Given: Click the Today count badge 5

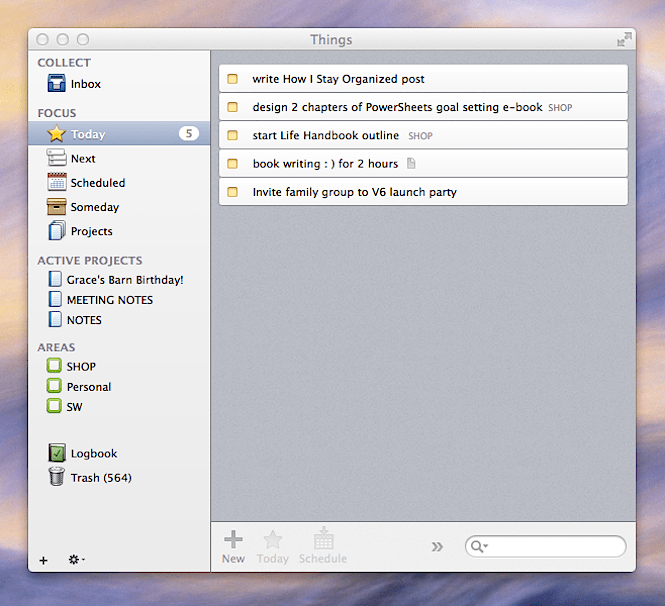Looking at the screenshot, I should pos(189,134).
